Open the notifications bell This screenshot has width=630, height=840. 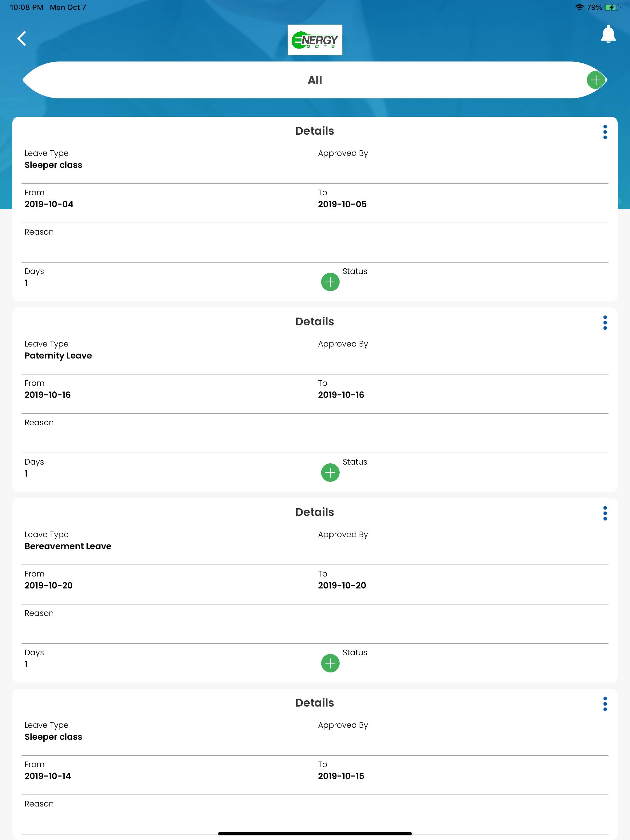(608, 34)
